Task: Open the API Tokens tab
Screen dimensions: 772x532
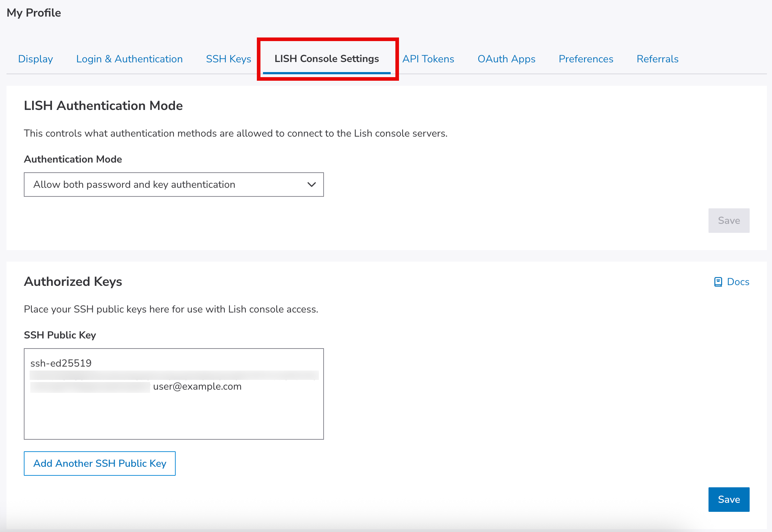Action: click(x=428, y=59)
